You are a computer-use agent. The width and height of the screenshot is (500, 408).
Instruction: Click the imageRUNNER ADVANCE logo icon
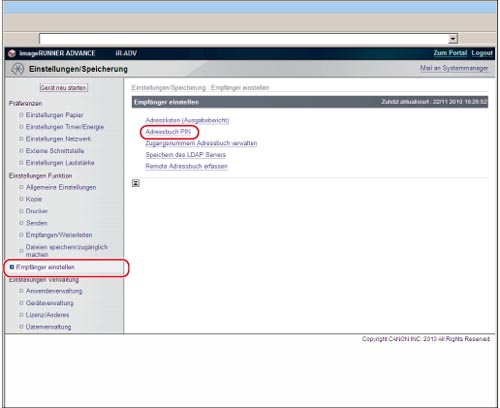click(x=12, y=53)
